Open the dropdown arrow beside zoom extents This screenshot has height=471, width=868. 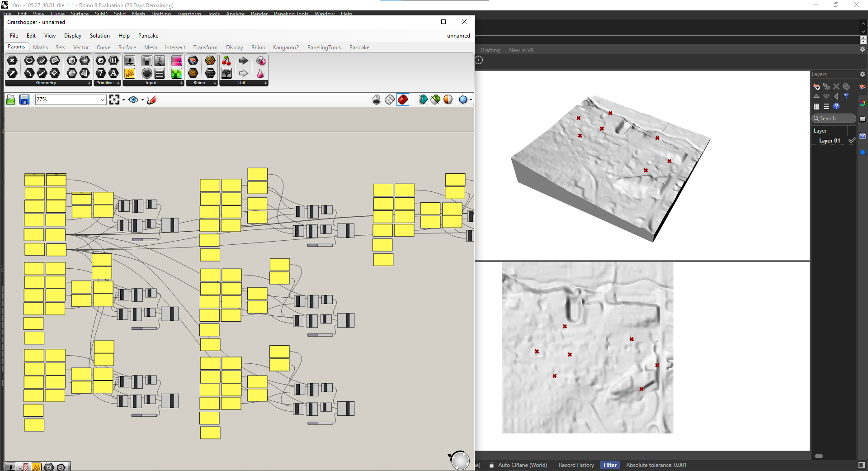click(x=123, y=100)
